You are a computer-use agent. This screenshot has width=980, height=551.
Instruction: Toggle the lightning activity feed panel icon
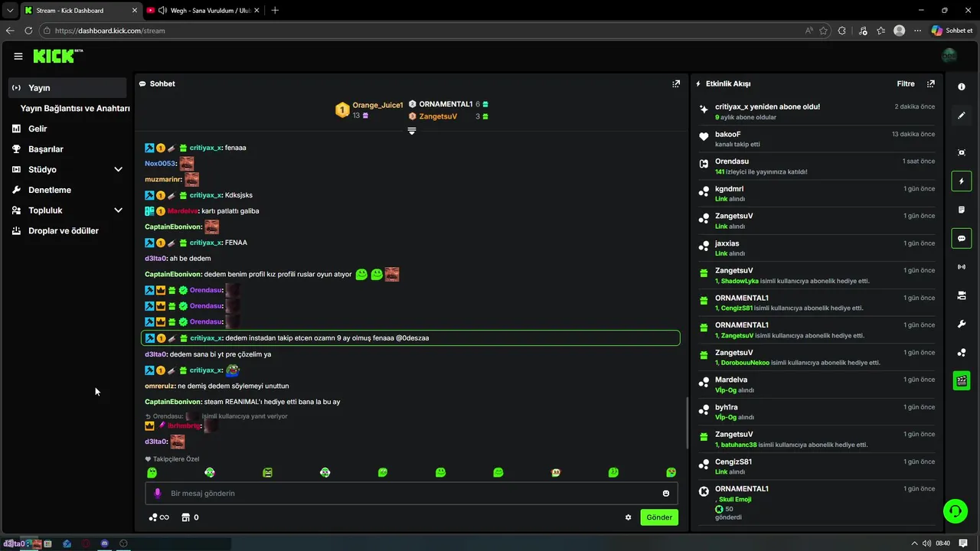pos(962,181)
